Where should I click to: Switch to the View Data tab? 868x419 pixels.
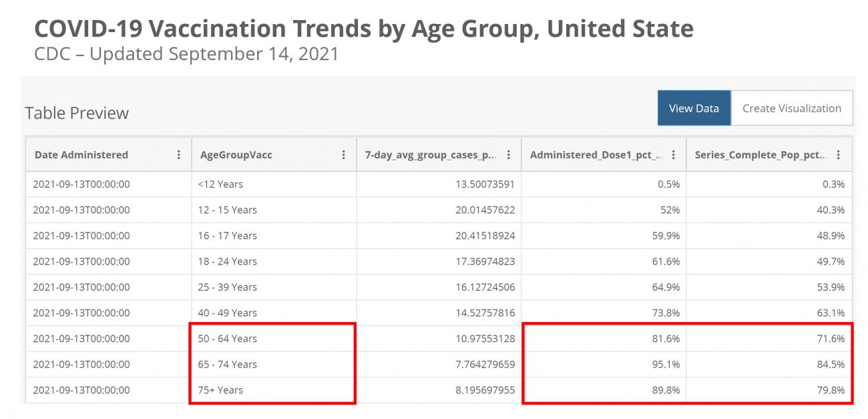[694, 108]
